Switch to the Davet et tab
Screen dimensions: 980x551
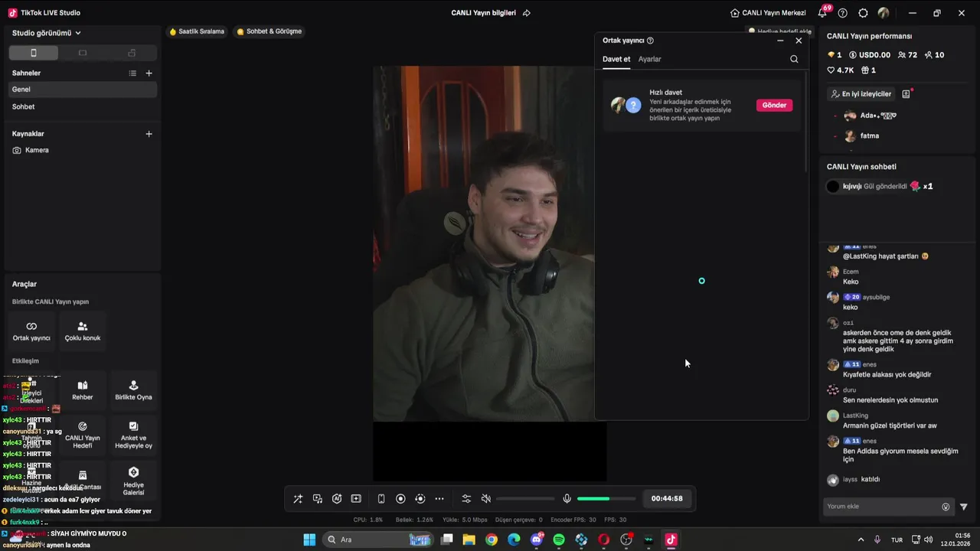point(616,59)
